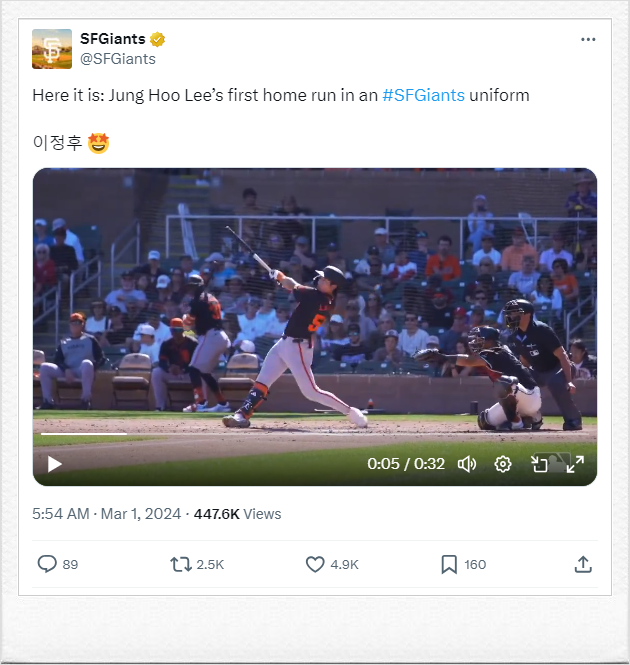The width and height of the screenshot is (630, 665).
Task: Open video settings gear
Action: (x=503, y=464)
